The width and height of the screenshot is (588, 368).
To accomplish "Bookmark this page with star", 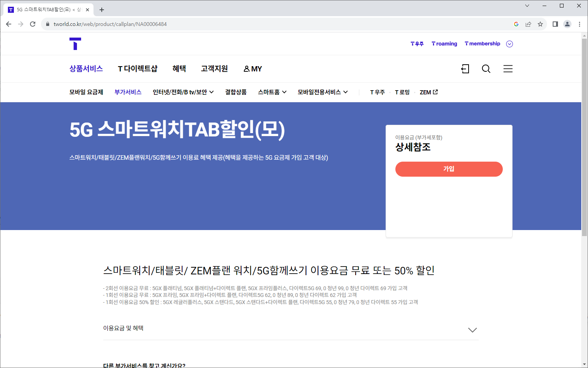I will point(540,24).
